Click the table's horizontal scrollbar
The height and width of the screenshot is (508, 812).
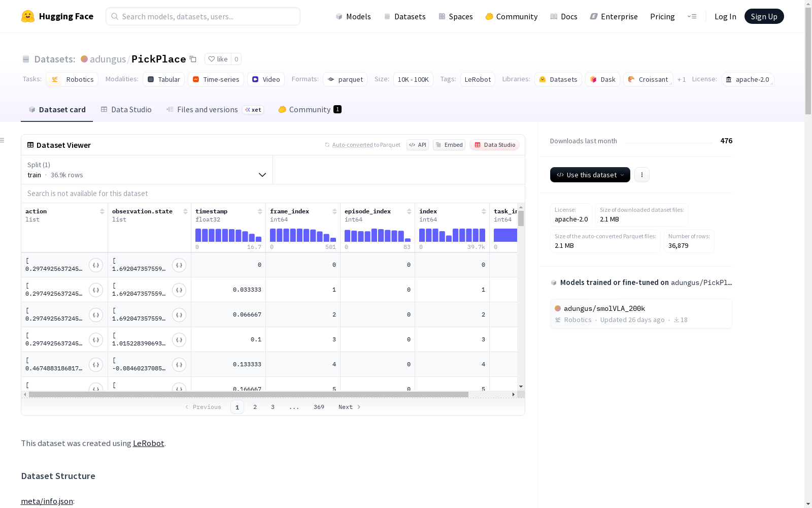[x=249, y=394]
